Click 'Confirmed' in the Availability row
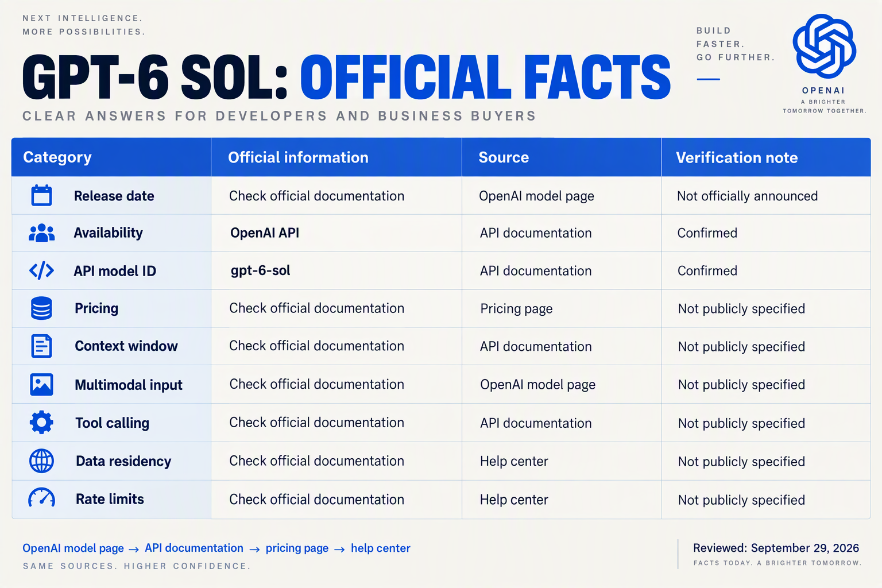882x588 pixels. click(707, 233)
